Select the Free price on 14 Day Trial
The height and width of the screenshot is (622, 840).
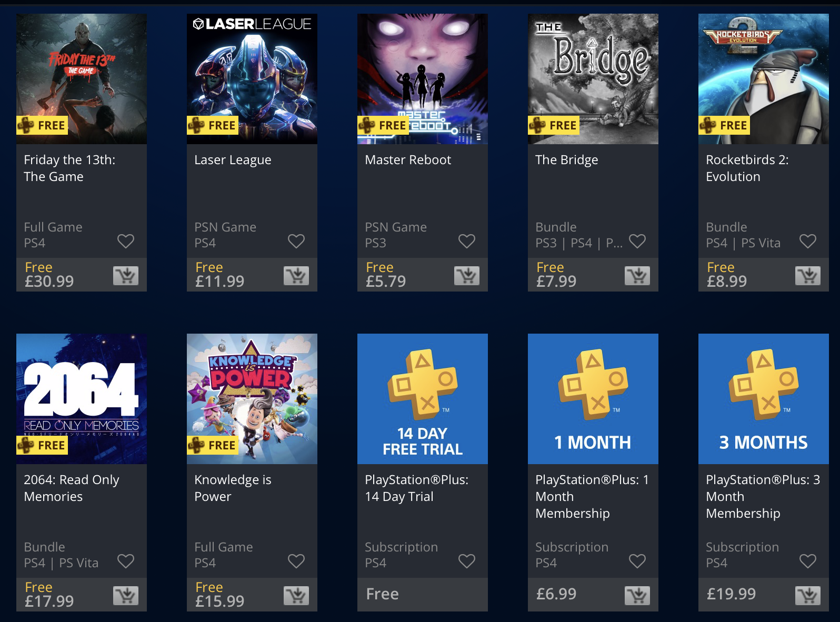click(383, 594)
